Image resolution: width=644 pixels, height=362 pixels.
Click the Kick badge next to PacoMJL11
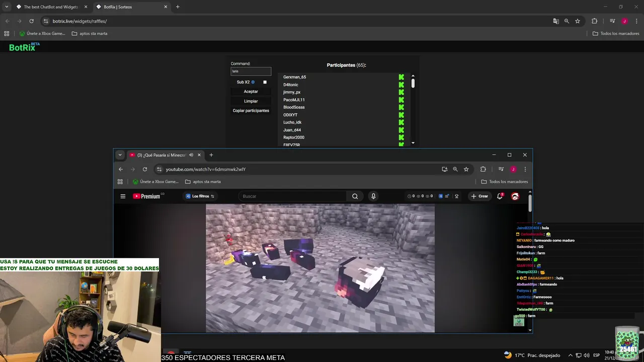(401, 100)
